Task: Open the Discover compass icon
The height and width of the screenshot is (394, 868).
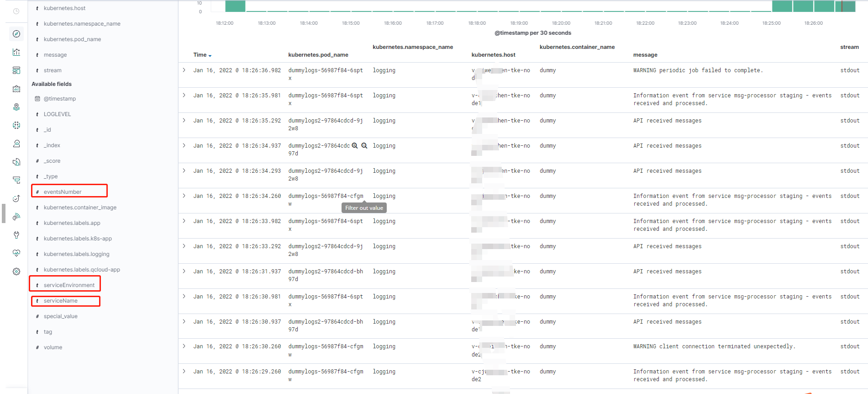Action: 16,34
